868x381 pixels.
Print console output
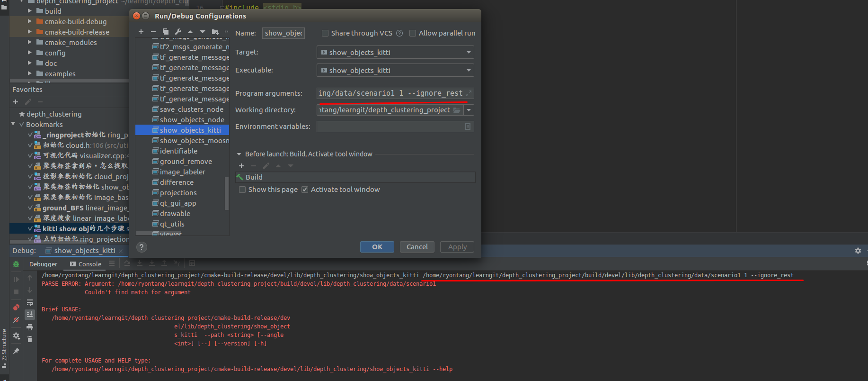pos(30,327)
